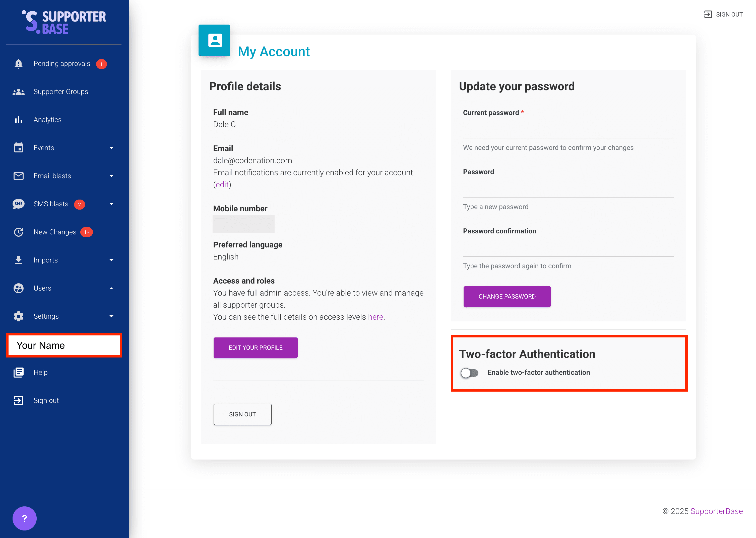Select the Your Name menu item

tap(64, 345)
